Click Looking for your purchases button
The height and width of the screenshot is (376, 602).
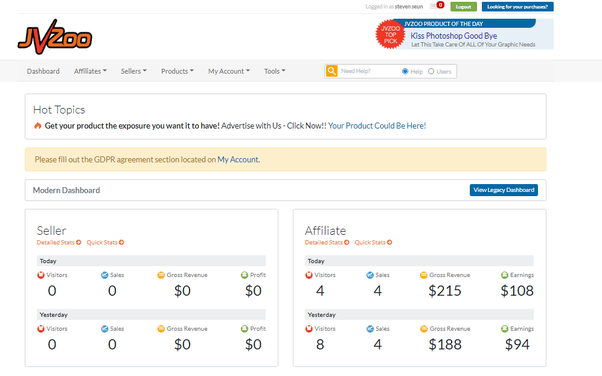tap(518, 7)
